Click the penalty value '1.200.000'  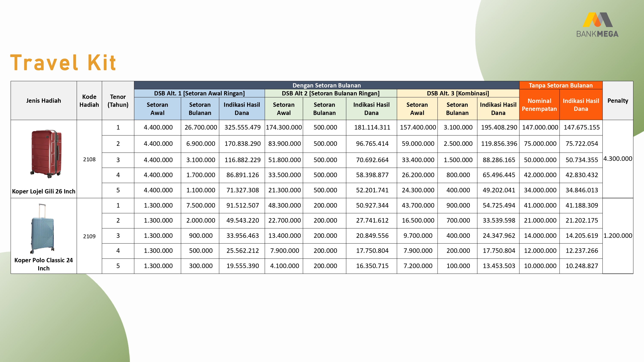click(618, 236)
